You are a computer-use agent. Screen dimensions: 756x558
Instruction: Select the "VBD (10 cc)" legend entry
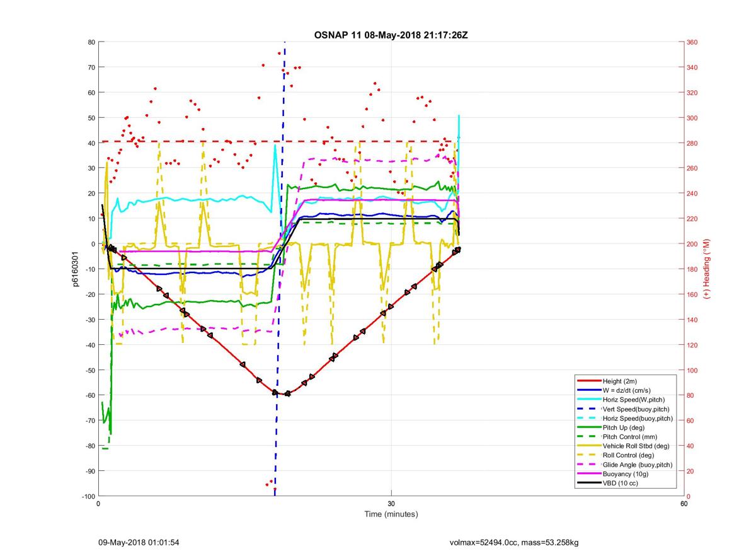pos(621,483)
